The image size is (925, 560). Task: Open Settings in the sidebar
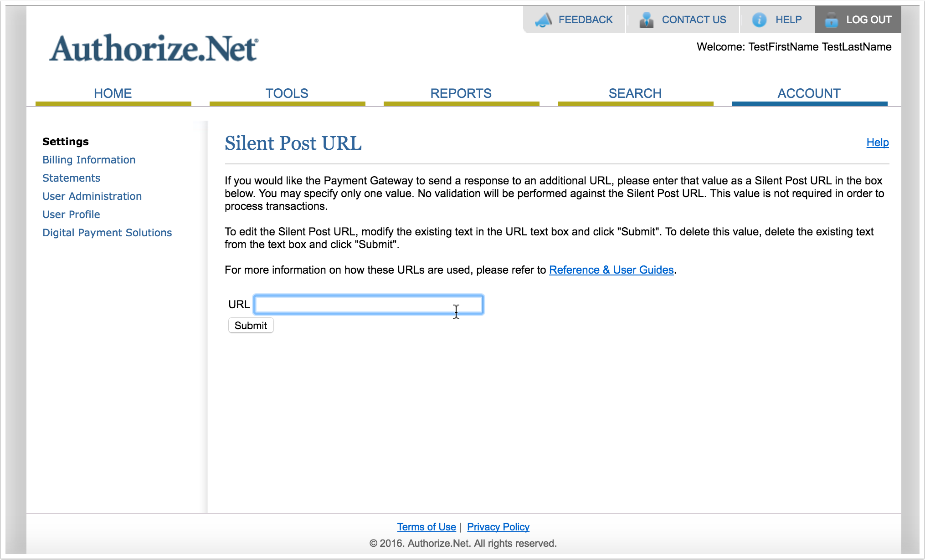[x=66, y=142]
